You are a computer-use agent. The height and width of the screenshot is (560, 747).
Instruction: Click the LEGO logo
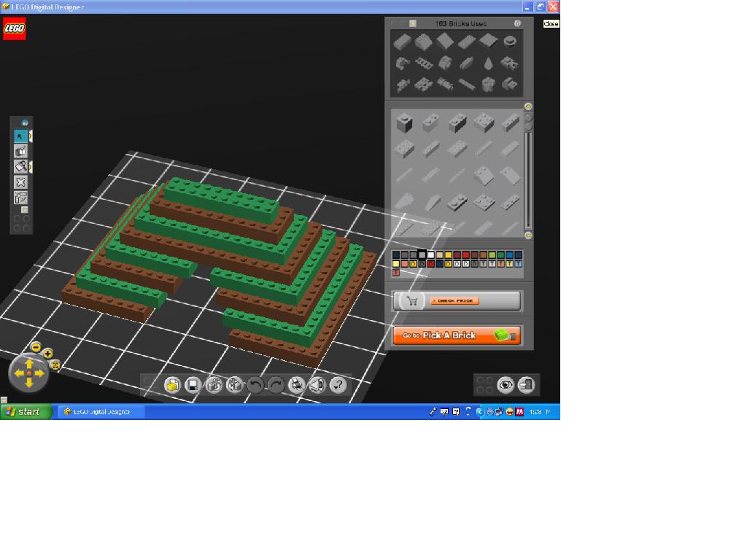tap(15, 28)
